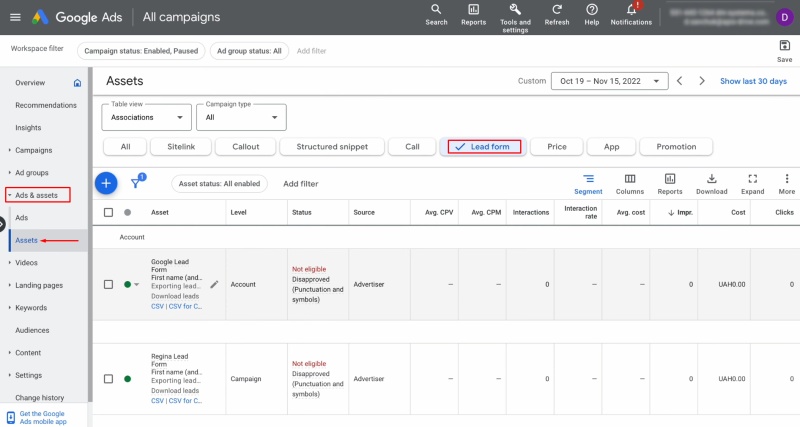
Task: Open Reports in the top bar
Action: 473,15
